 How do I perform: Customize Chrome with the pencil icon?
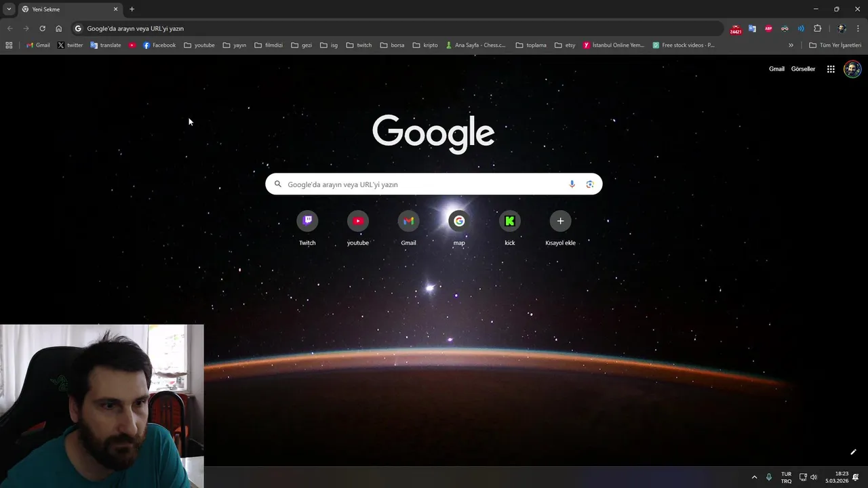click(x=854, y=452)
